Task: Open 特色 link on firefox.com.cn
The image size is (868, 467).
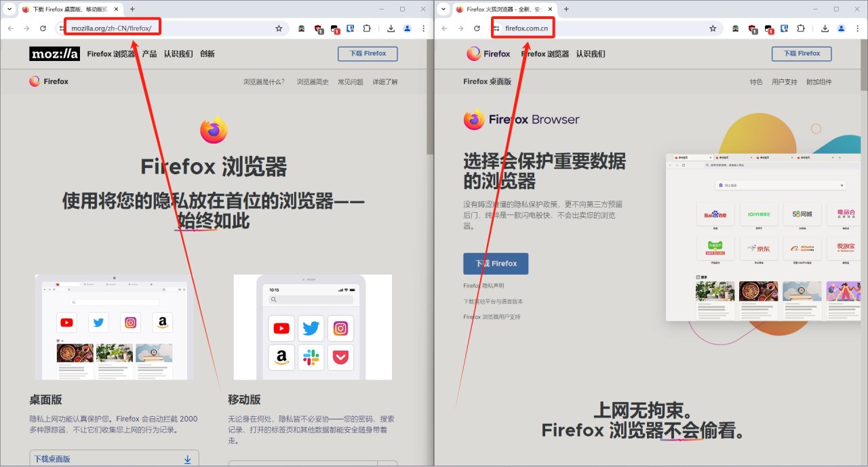Action: point(756,82)
